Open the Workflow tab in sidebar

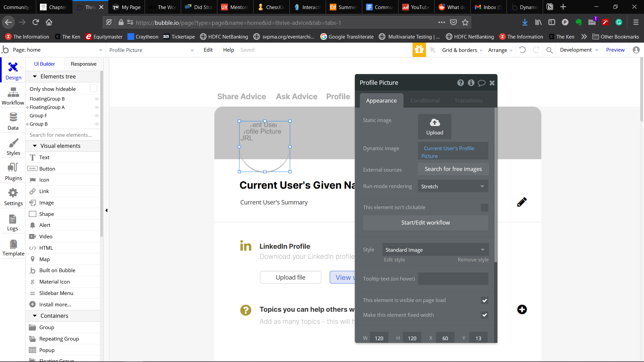[x=13, y=96]
